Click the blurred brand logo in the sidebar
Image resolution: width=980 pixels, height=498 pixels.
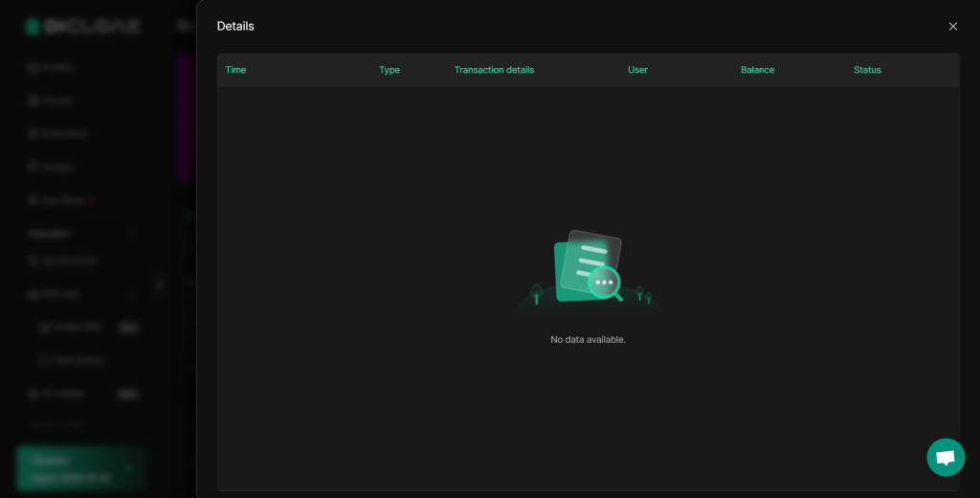pos(82,27)
